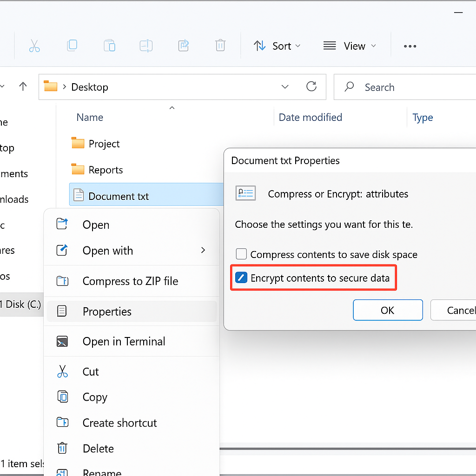
Task: Sort files by Date modified column
Action: [310, 118]
